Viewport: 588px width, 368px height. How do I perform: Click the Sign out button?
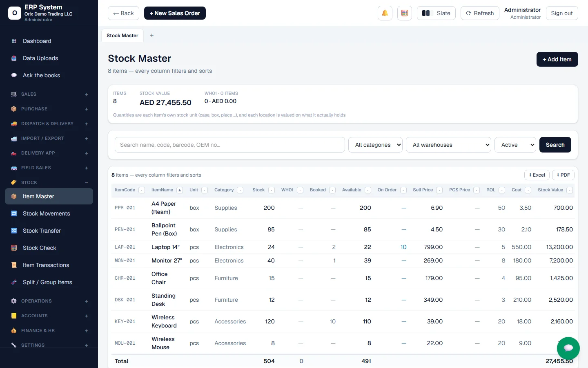pyautogui.click(x=562, y=13)
